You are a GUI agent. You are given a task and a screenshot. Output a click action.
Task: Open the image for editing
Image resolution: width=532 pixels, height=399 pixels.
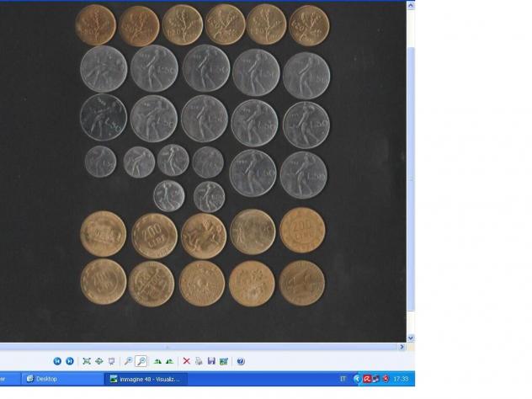pos(224,361)
